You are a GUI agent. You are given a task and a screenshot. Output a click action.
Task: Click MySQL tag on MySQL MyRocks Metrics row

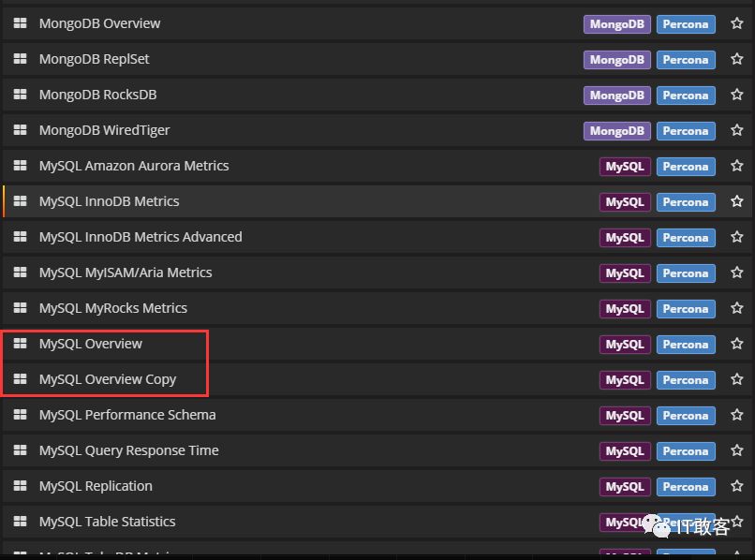(x=625, y=309)
